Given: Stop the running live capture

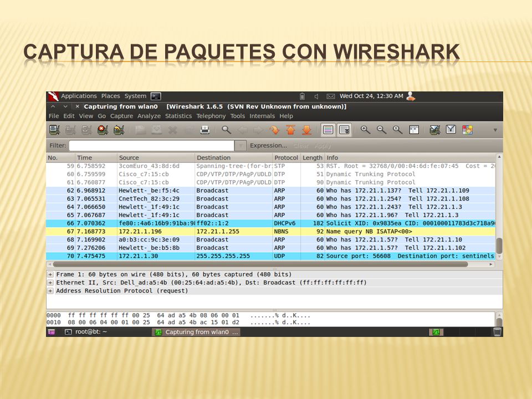Looking at the screenshot, I should (103, 130).
